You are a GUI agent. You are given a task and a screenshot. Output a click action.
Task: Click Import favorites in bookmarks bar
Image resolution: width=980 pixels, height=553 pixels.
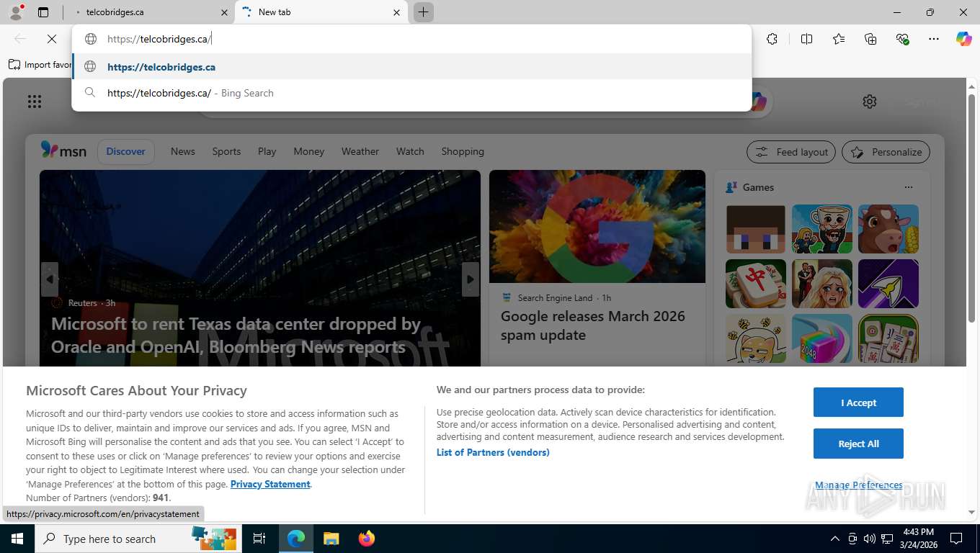pyautogui.click(x=40, y=65)
